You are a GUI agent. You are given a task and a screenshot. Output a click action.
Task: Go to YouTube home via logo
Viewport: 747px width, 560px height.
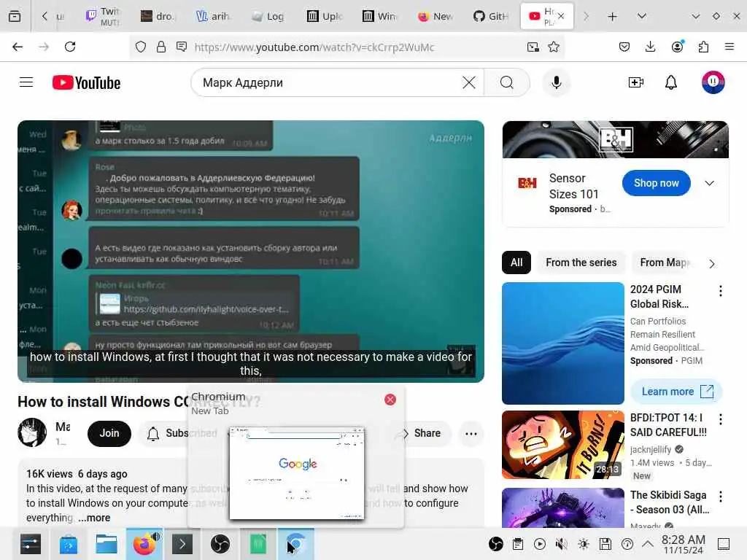pyautogui.click(x=86, y=83)
